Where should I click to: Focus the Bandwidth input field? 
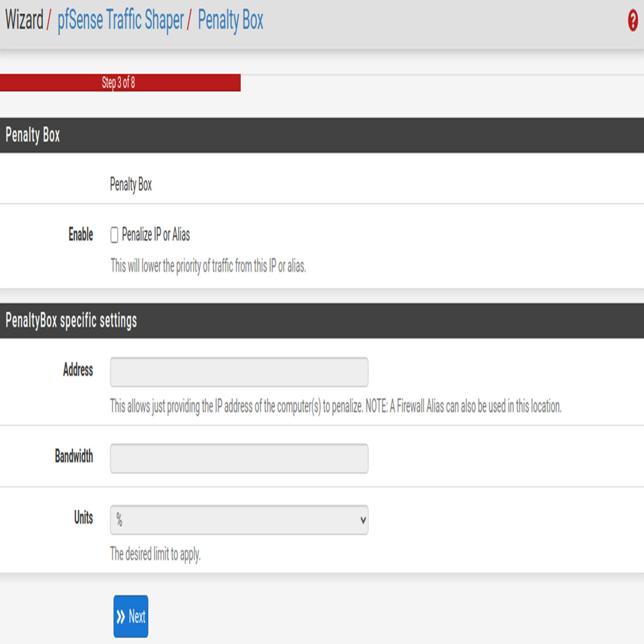click(239, 458)
